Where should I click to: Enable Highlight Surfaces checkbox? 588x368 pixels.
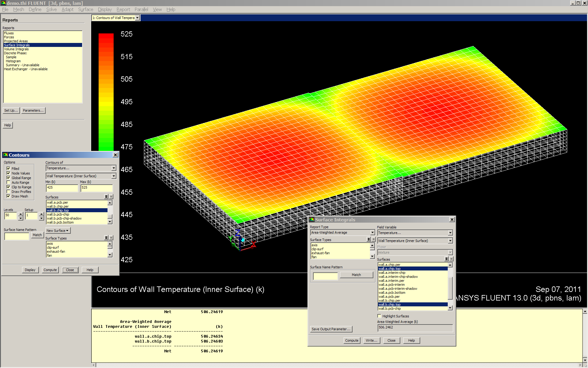click(379, 316)
